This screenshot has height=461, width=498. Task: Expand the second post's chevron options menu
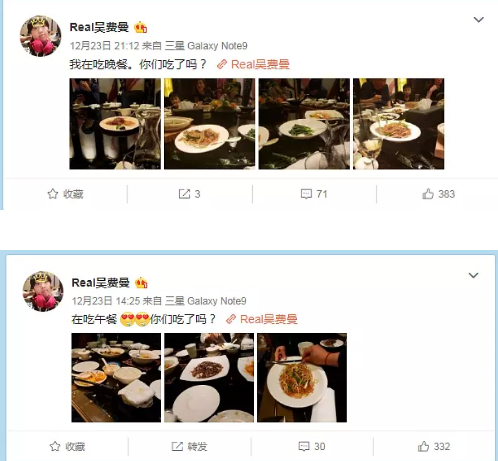pyautogui.click(x=474, y=275)
